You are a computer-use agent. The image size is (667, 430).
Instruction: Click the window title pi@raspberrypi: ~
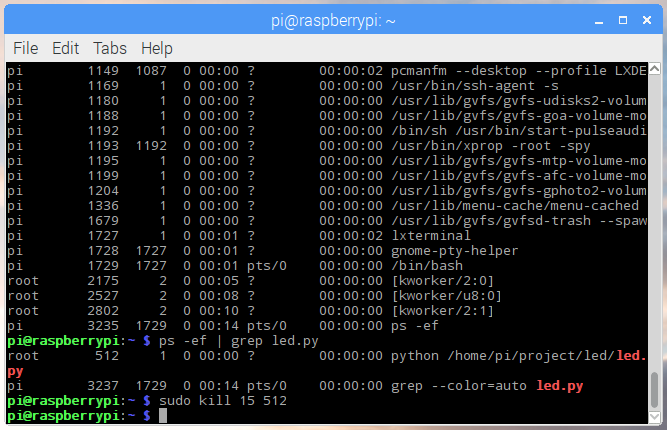[x=333, y=20]
